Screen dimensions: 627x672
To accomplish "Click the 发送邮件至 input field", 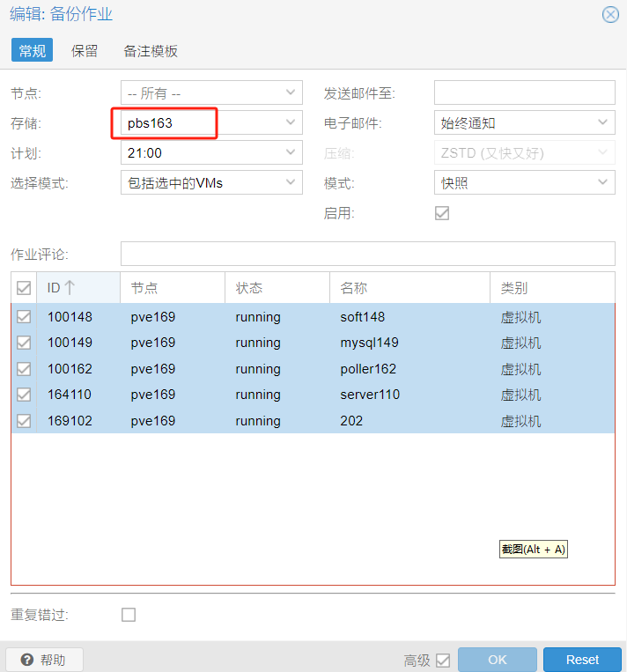I will [525, 92].
